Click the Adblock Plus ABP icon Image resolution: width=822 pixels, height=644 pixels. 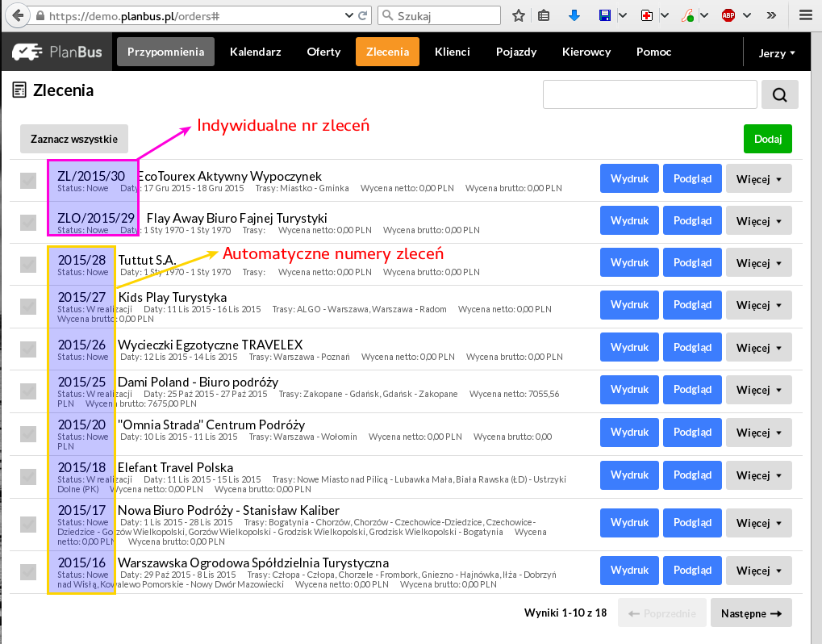click(728, 15)
